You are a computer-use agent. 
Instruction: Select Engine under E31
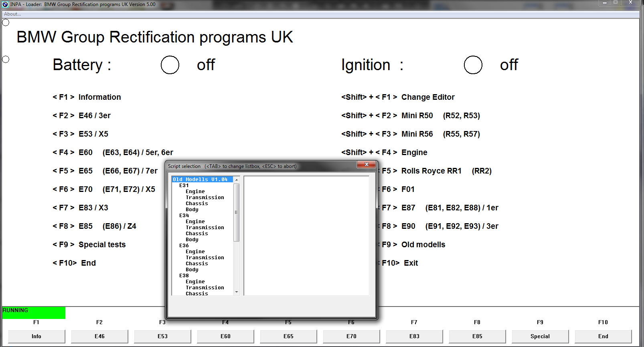[x=195, y=192]
